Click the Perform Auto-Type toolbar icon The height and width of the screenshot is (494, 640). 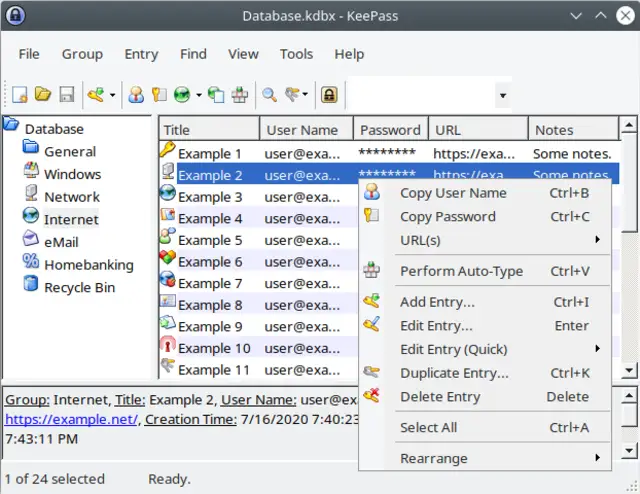click(x=239, y=95)
